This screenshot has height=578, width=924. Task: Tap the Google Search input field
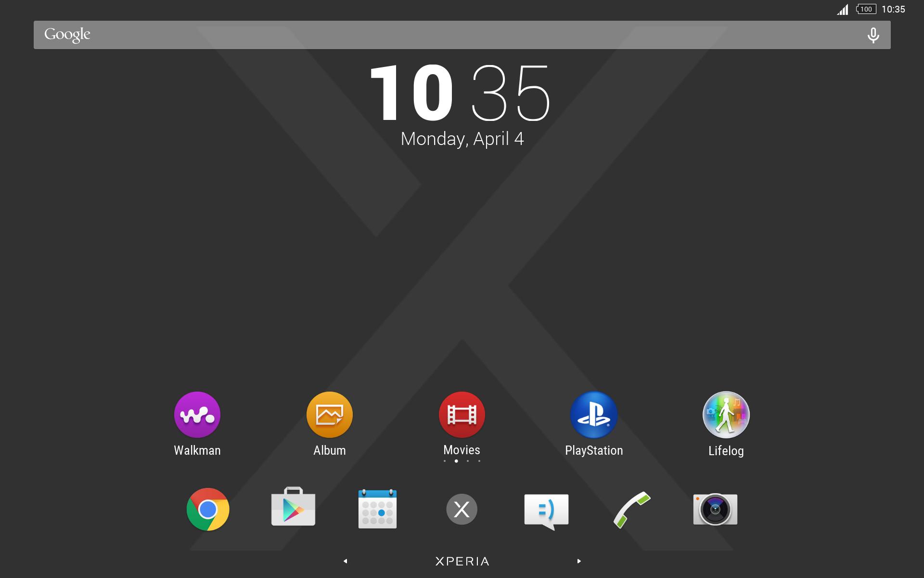pyautogui.click(x=462, y=34)
